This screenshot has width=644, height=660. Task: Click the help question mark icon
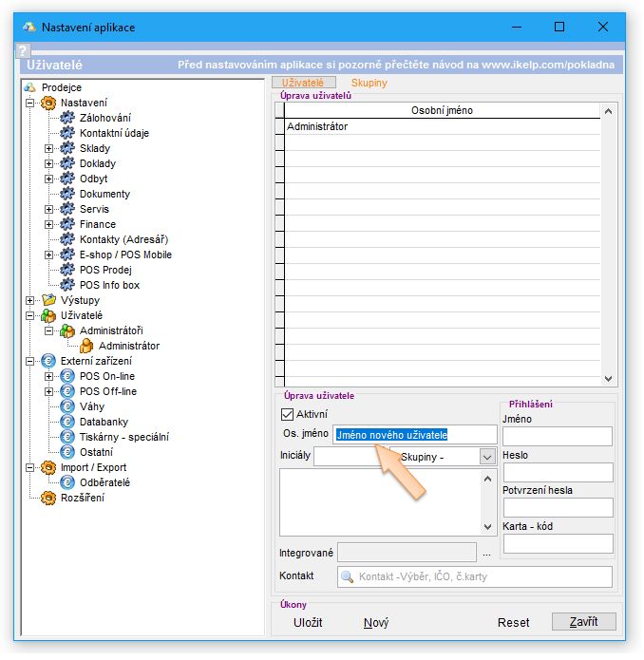pyautogui.click(x=24, y=51)
